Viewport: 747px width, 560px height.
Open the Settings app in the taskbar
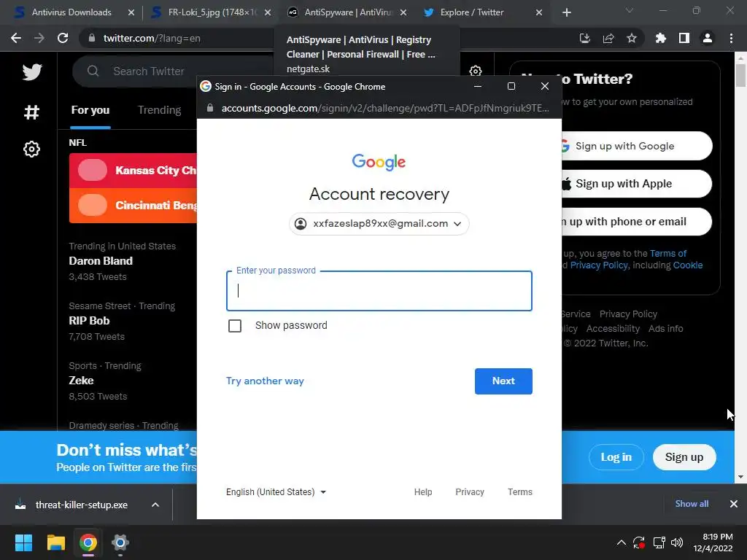[120, 542]
